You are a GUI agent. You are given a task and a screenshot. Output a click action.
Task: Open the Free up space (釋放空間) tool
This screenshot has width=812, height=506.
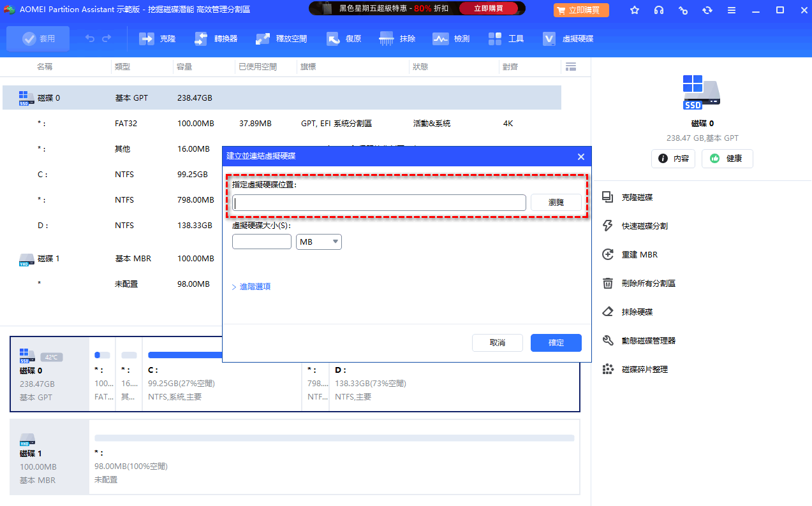(281, 39)
